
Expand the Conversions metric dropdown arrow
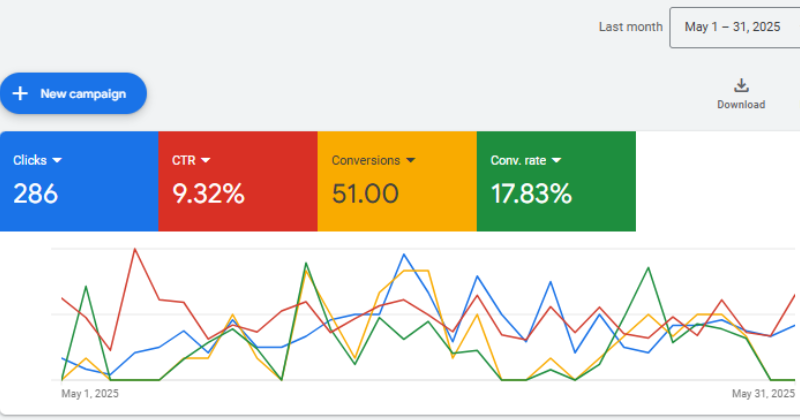(409, 160)
